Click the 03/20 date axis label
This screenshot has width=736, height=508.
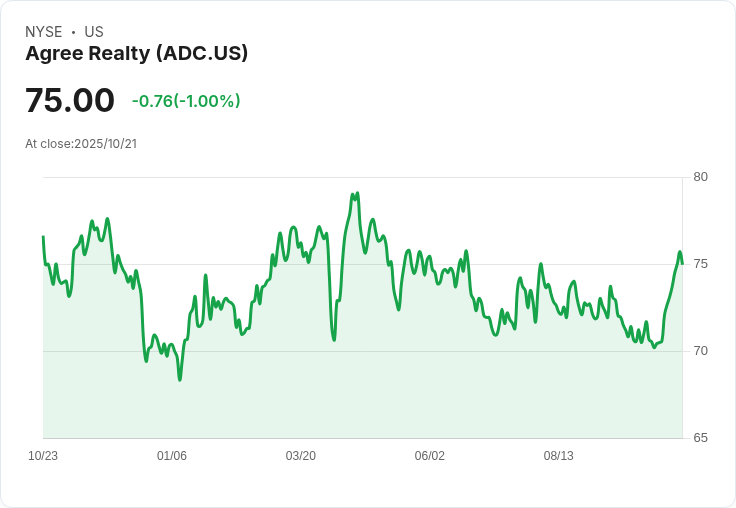coord(301,455)
